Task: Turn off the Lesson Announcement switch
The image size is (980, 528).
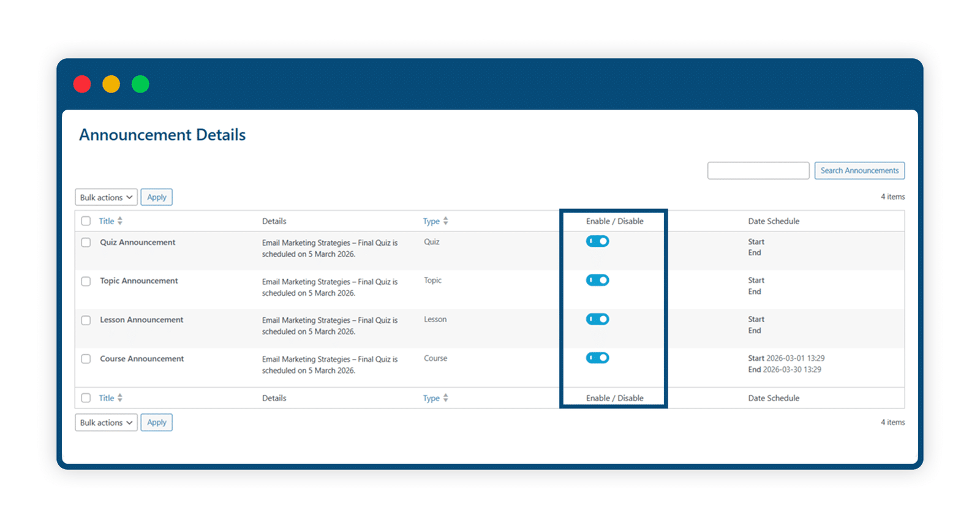Action: click(597, 319)
